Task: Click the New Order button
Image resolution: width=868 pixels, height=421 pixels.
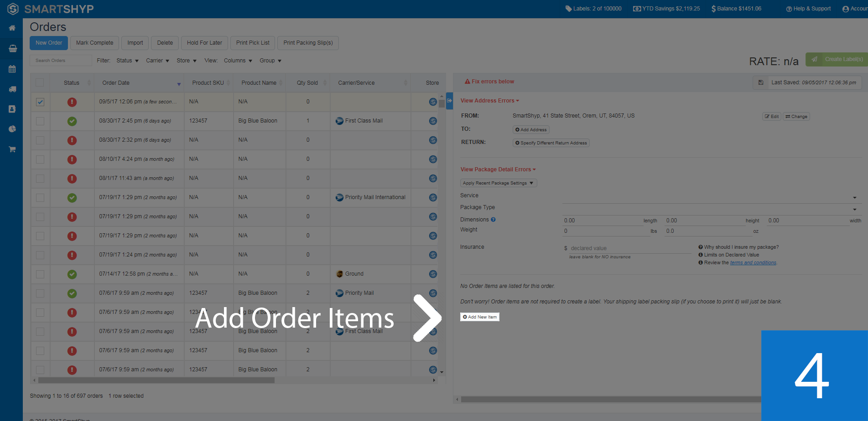Action: [49, 43]
